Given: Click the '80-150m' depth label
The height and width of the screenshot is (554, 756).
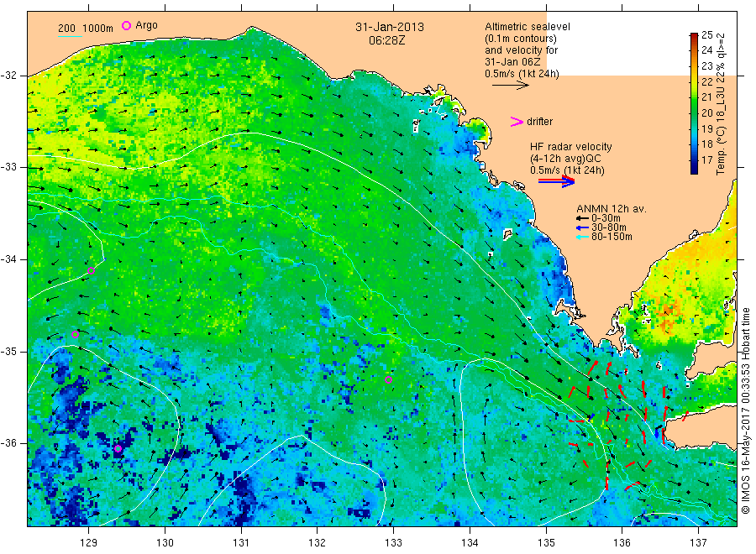Looking at the screenshot, I should (x=612, y=237).
